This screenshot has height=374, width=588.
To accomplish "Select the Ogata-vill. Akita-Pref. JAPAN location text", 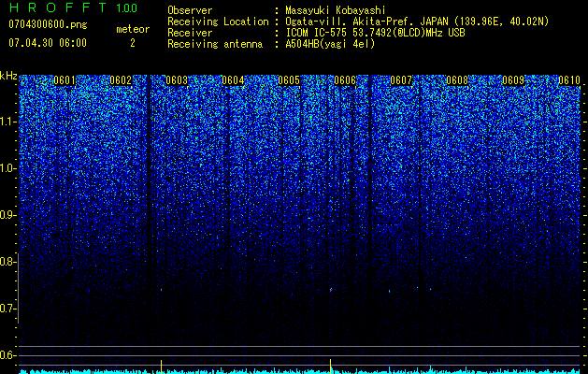I will click(x=417, y=22).
